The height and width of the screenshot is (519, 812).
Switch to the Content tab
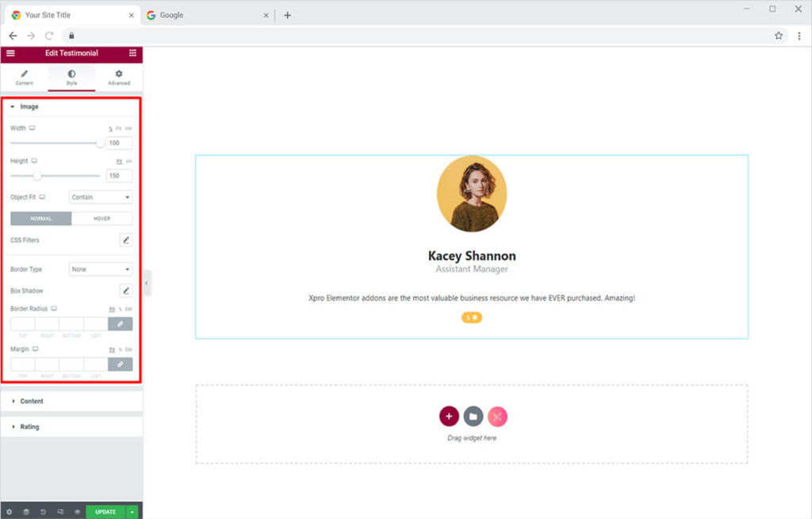tap(24, 78)
